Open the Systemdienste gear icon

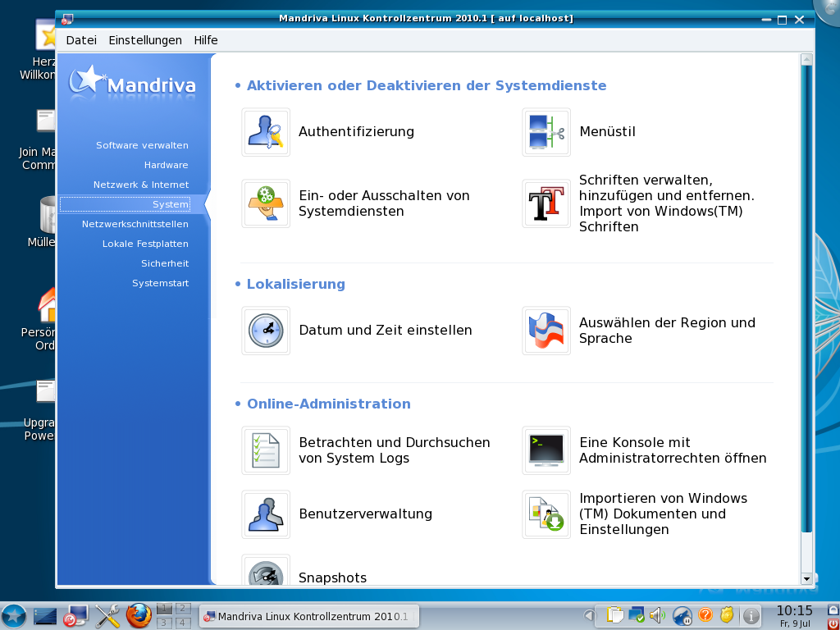[266, 203]
